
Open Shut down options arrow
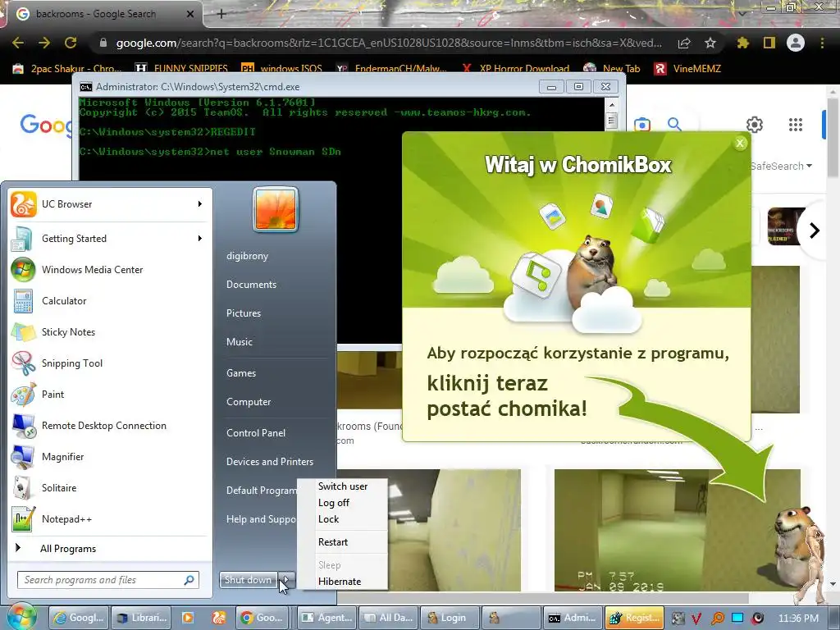coord(286,580)
